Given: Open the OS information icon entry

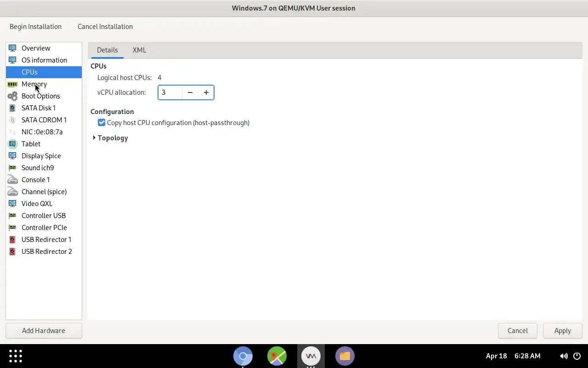Looking at the screenshot, I should point(12,60).
